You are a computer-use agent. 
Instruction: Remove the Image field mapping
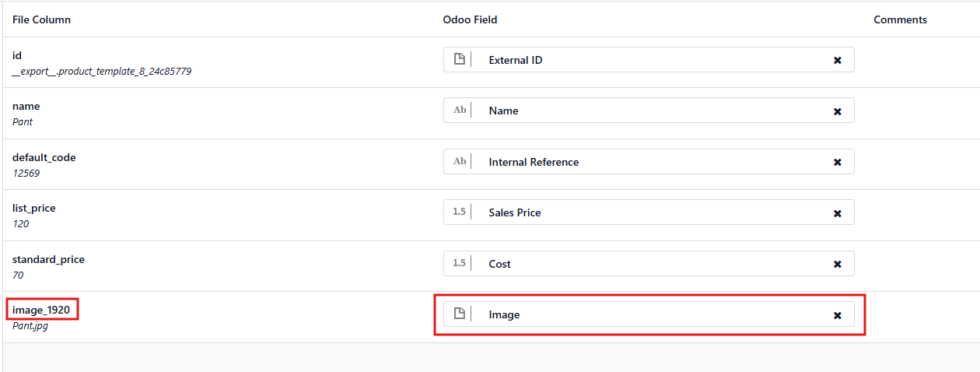point(837,315)
